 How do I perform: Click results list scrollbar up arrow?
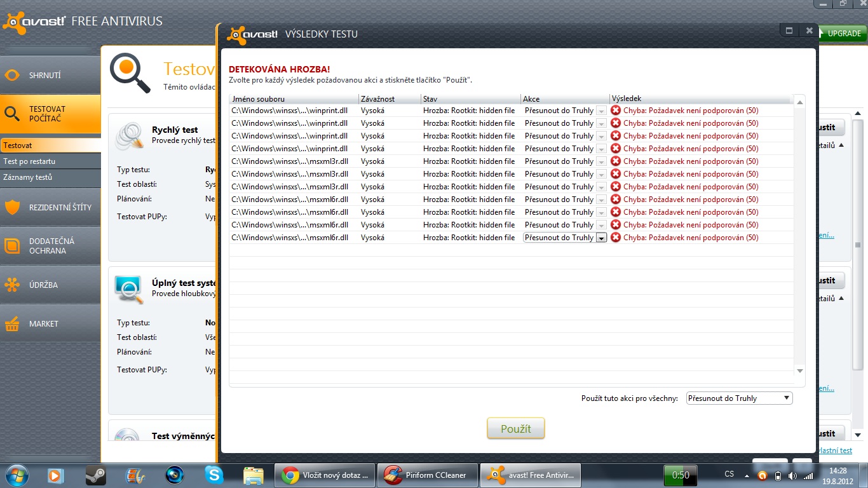tap(800, 101)
